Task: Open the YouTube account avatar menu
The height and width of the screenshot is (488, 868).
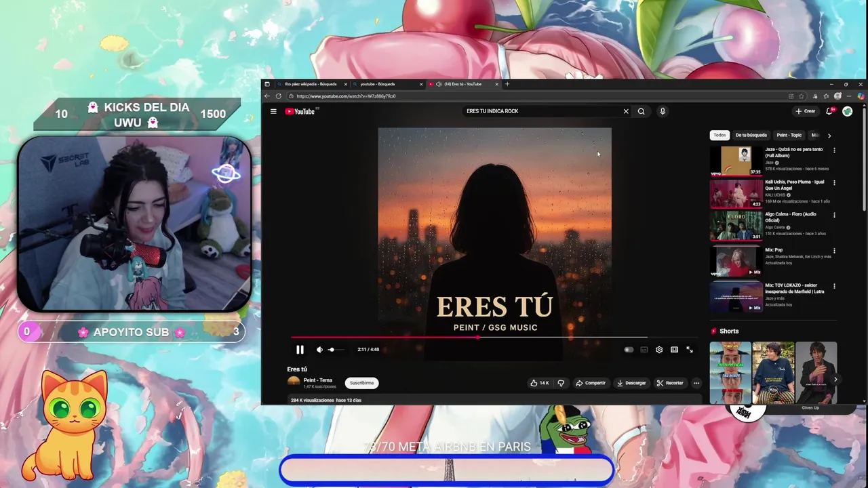Action: click(x=847, y=111)
